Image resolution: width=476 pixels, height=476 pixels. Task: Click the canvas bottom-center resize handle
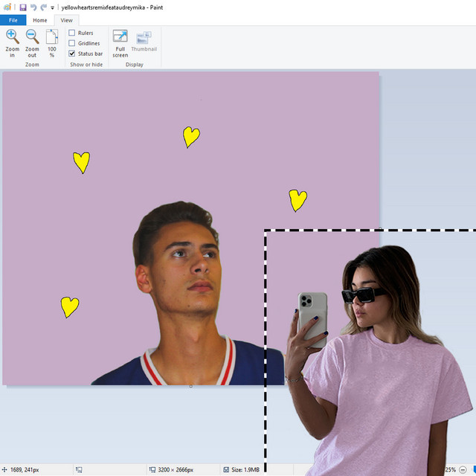tap(191, 386)
